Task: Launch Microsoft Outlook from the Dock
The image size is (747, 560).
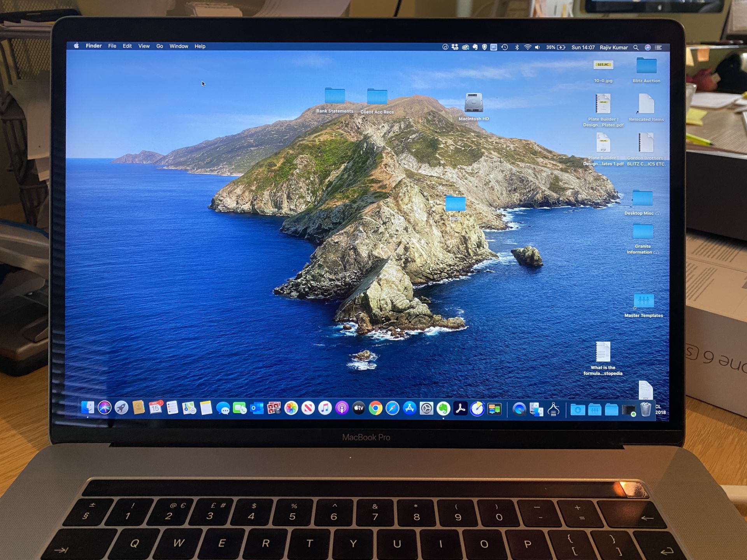Action: click(x=257, y=408)
